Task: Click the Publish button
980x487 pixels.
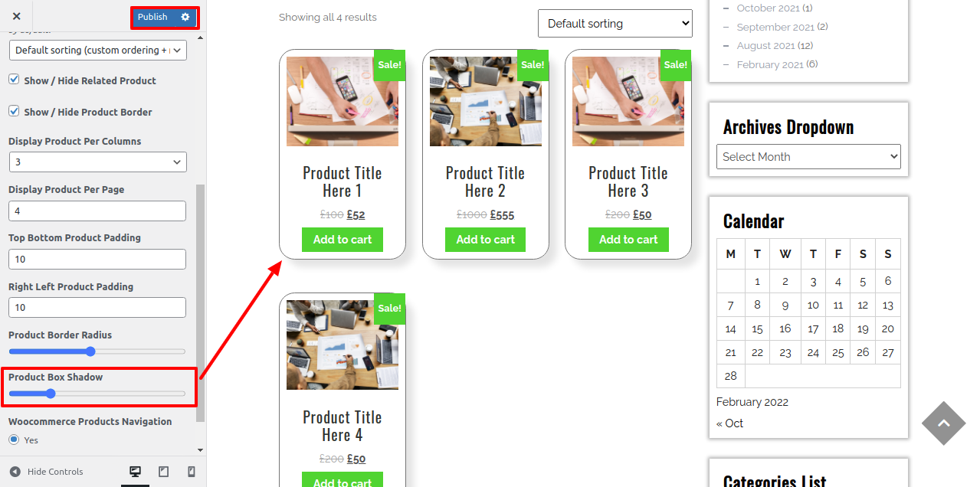Action: pyautogui.click(x=153, y=17)
